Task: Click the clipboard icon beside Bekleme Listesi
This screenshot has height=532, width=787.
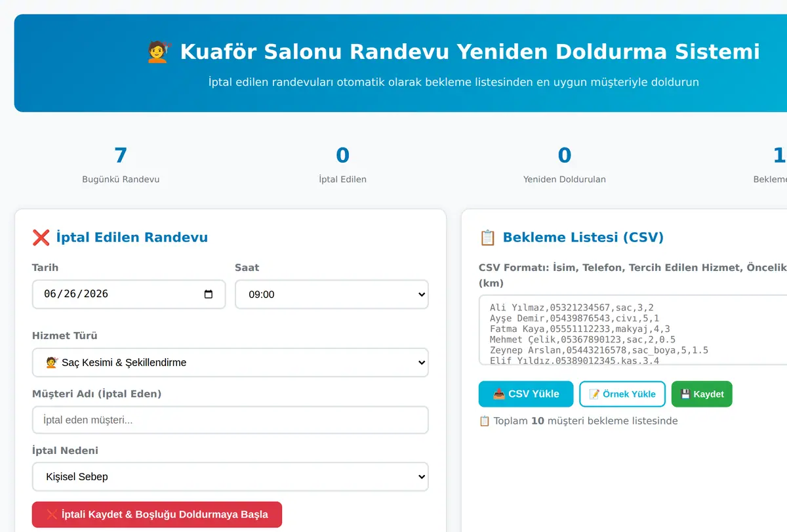Action: click(487, 237)
